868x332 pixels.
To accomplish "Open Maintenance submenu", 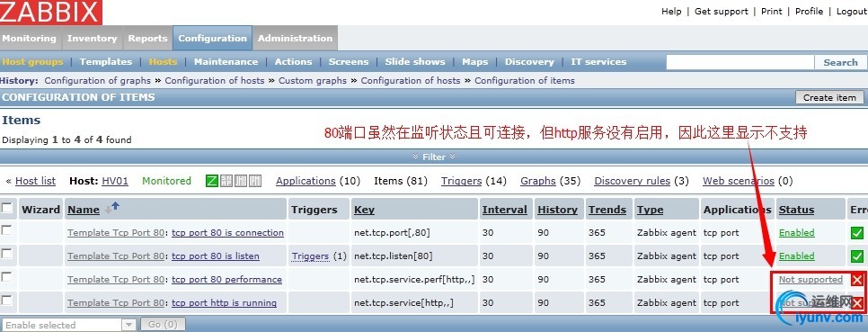I will click(x=226, y=61).
